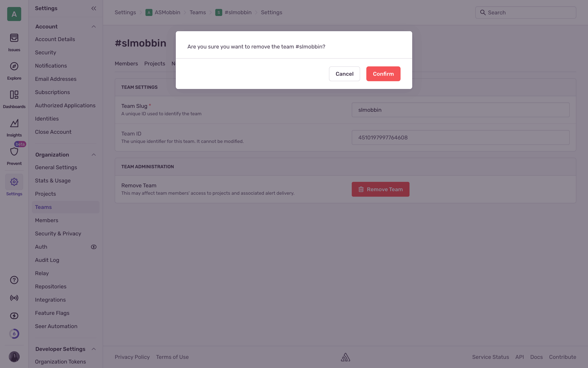Confirm removing the team

(x=383, y=74)
